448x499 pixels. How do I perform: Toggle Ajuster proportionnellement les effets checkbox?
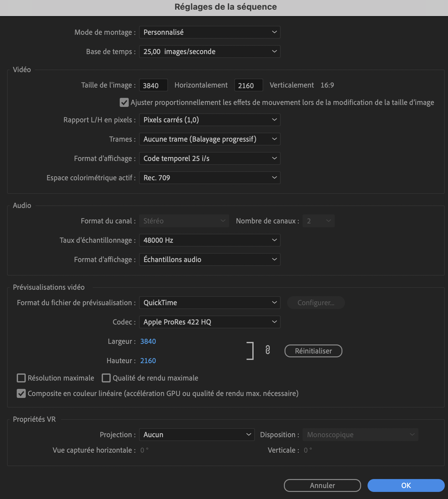(x=124, y=102)
